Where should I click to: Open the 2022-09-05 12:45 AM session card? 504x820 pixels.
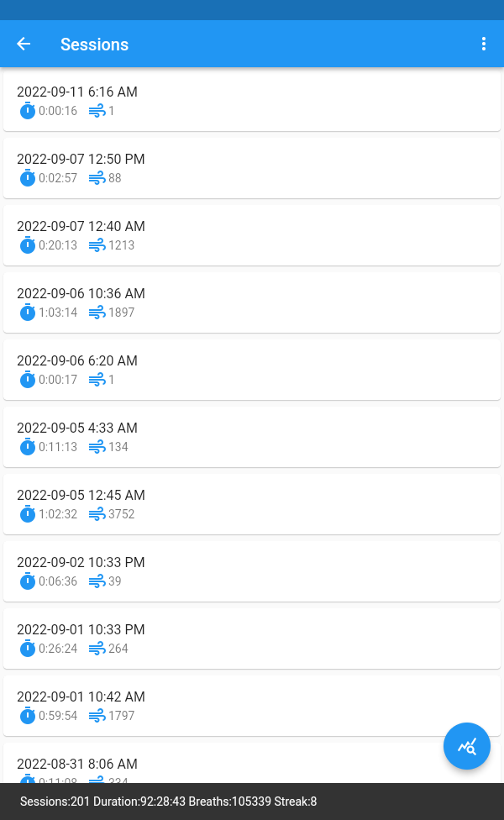pos(252,503)
